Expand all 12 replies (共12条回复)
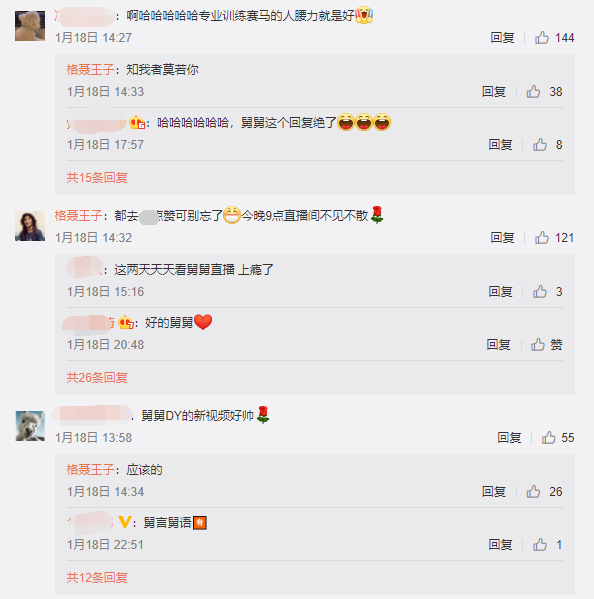The width and height of the screenshot is (594, 599). pyautogui.click(x=97, y=578)
